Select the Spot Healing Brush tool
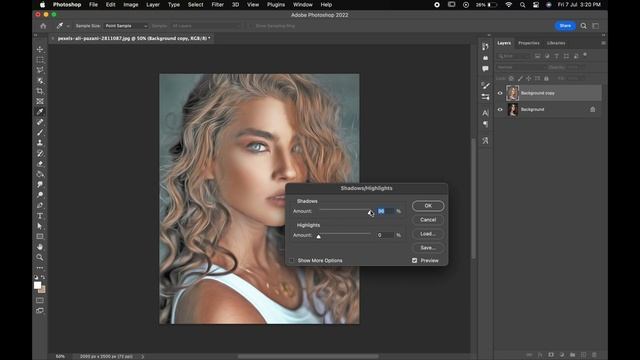Viewport: 640px width, 360px height. coord(40,122)
